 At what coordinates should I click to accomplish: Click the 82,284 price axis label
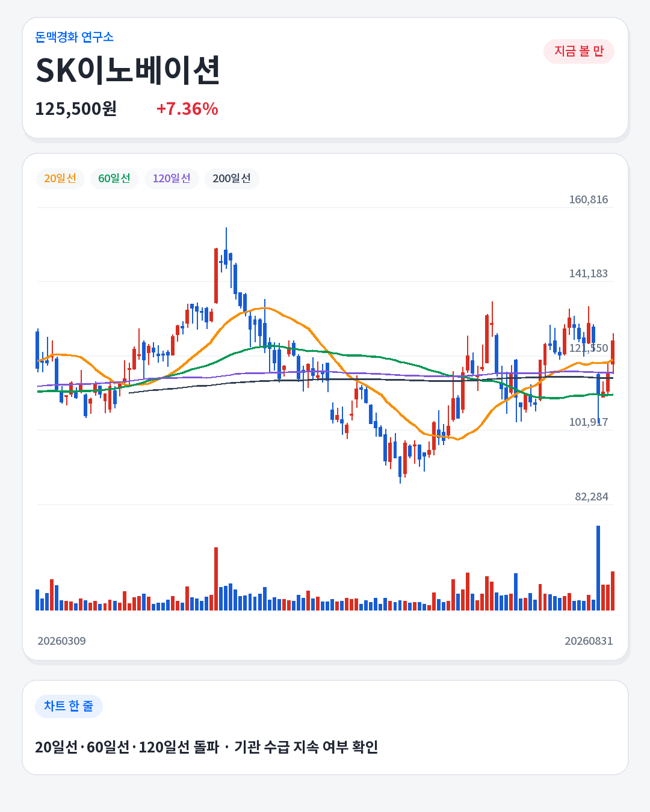point(592,497)
